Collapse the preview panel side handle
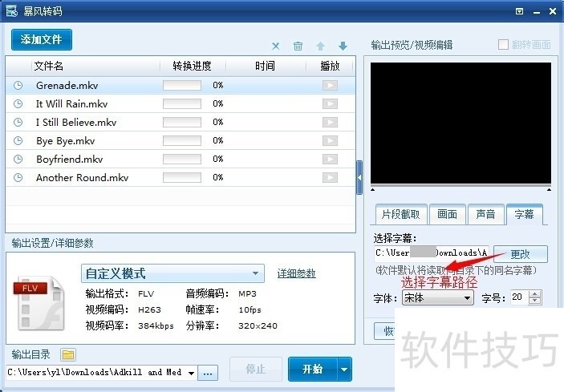Viewport: 564px width, 392px height. pos(359,177)
